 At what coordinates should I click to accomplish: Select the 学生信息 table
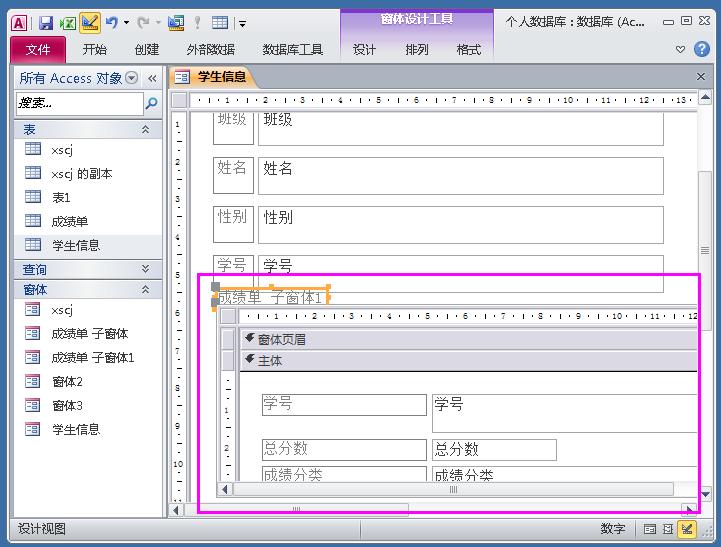[88, 245]
